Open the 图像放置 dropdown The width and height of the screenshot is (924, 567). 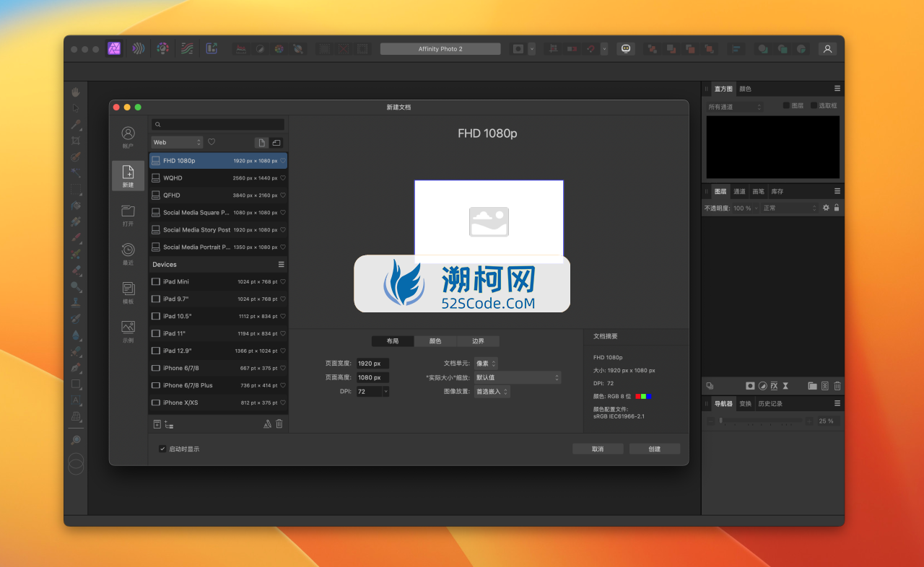click(492, 392)
